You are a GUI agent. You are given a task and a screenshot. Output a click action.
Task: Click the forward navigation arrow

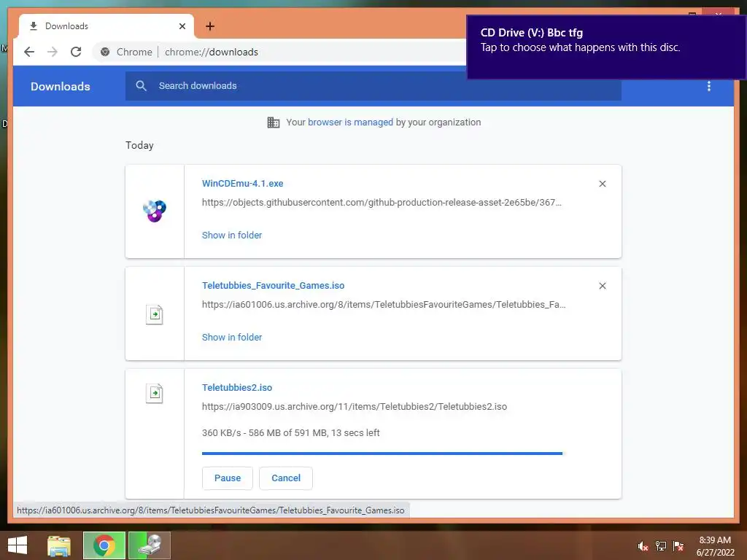53,52
